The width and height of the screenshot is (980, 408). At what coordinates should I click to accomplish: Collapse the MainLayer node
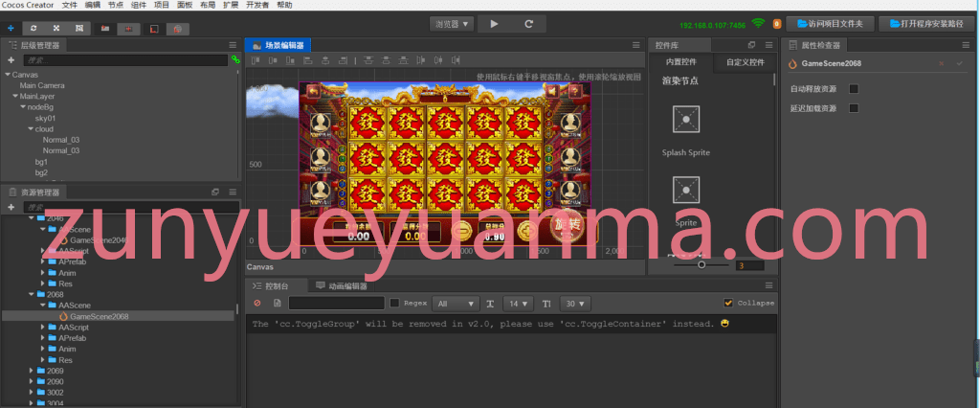click(x=15, y=97)
